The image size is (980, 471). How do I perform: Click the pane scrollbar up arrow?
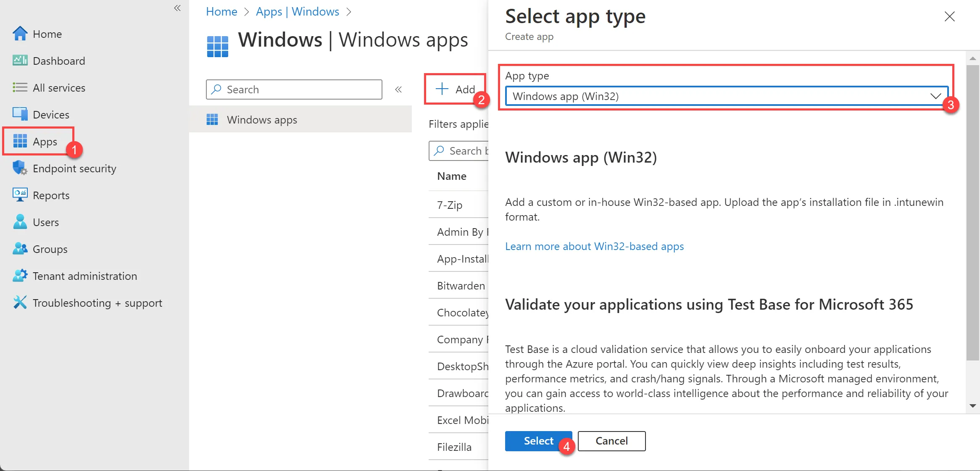tap(973, 58)
